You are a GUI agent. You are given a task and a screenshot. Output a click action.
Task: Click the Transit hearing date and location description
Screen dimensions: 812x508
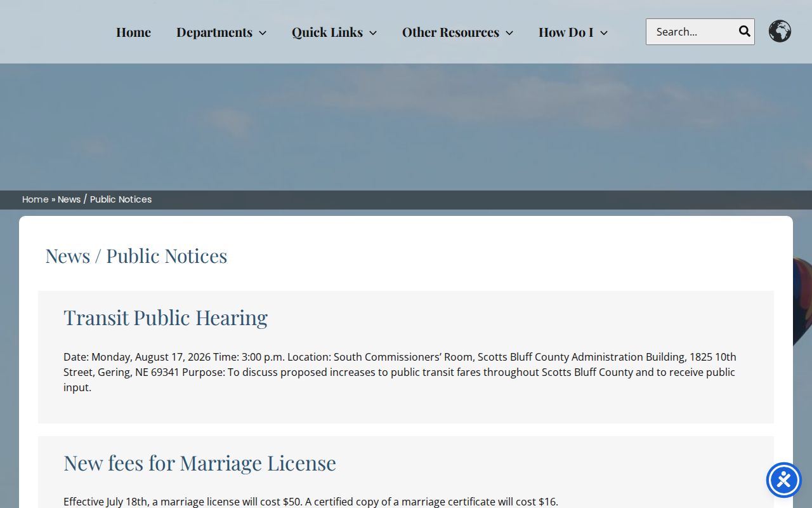click(400, 372)
